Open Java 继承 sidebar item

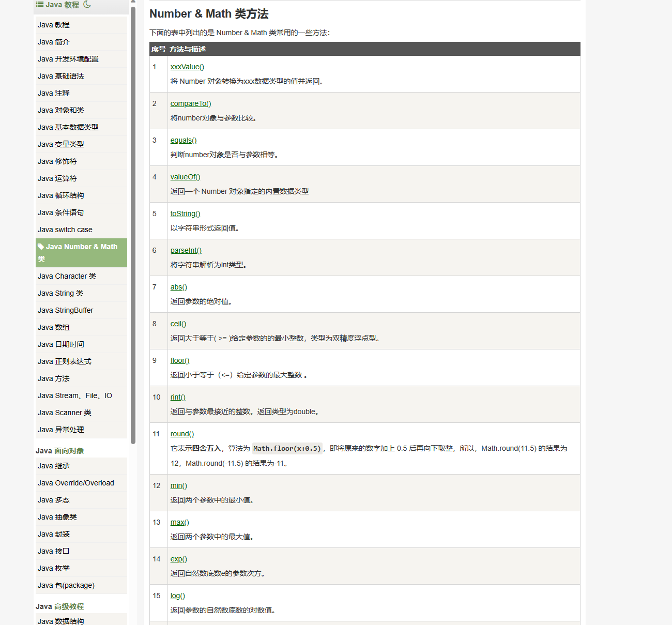tap(81, 466)
